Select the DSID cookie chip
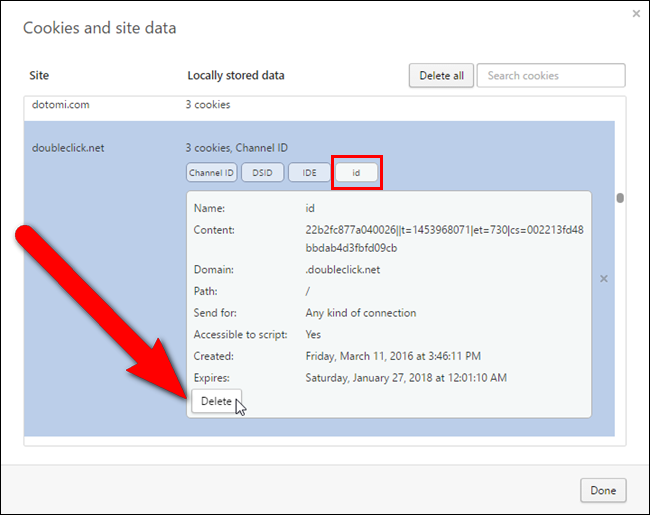This screenshot has height=515, width=650. pyautogui.click(x=262, y=172)
